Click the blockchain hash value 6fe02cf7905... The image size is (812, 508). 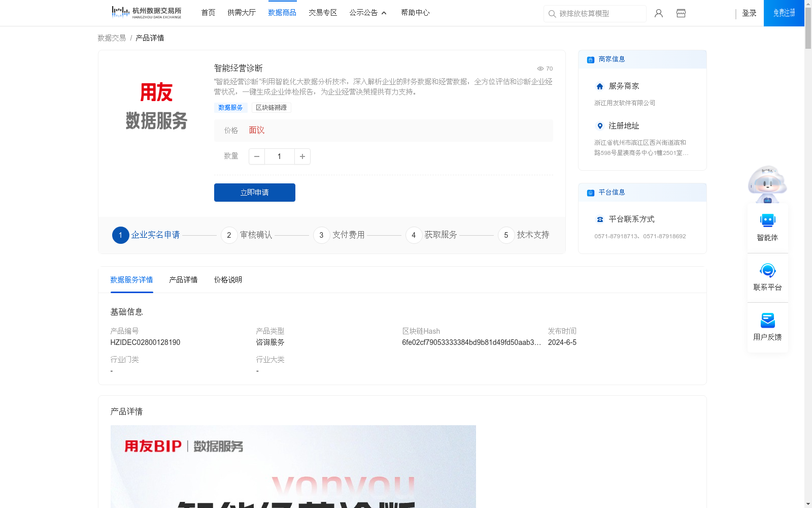coord(471,342)
